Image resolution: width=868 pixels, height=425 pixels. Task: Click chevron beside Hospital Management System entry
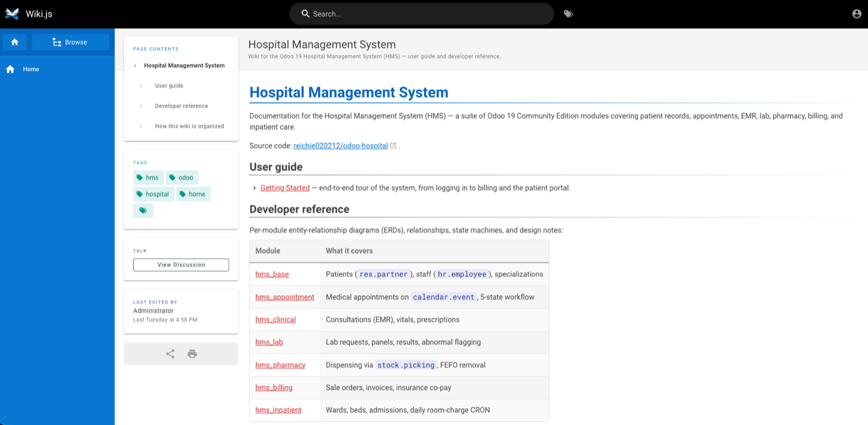point(135,65)
